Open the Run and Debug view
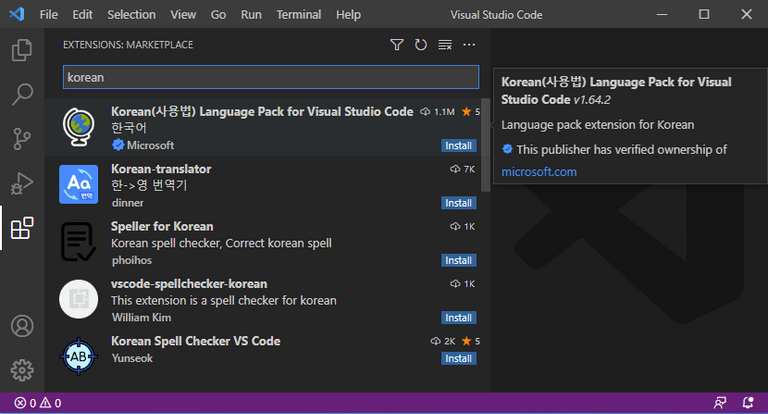 22,183
